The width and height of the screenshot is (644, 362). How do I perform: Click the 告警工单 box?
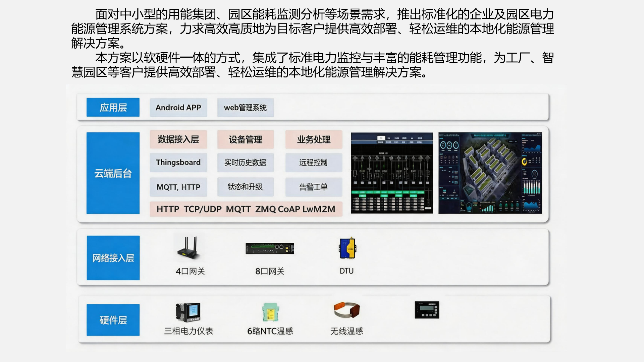point(314,187)
